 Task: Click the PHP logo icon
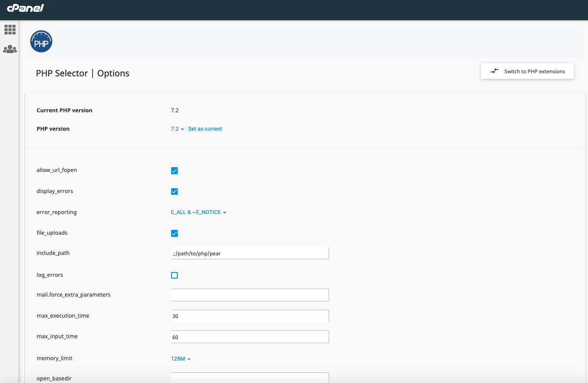tap(41, 41)
